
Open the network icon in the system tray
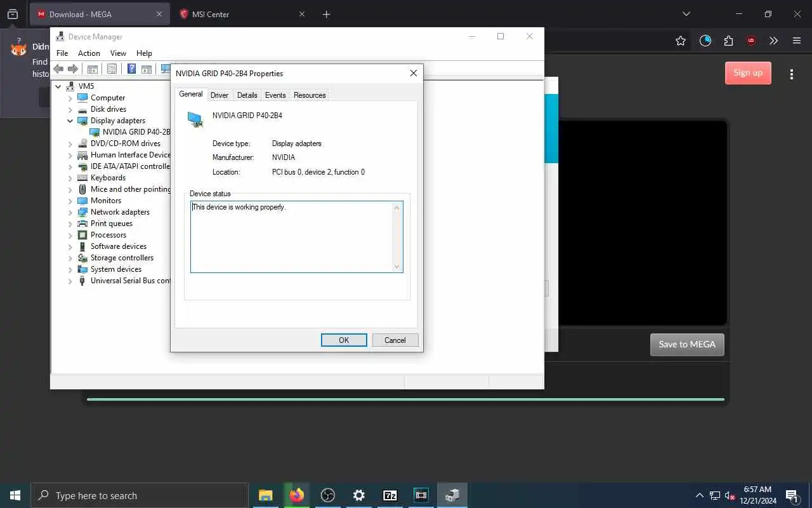715,495
